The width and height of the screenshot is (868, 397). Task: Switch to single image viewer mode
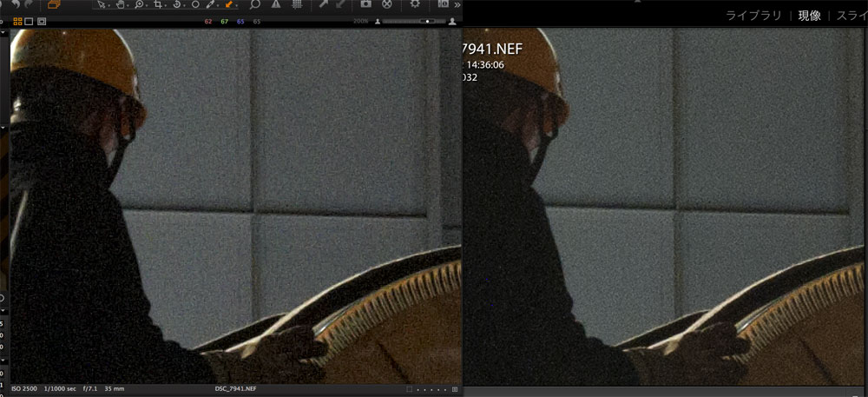29,22
